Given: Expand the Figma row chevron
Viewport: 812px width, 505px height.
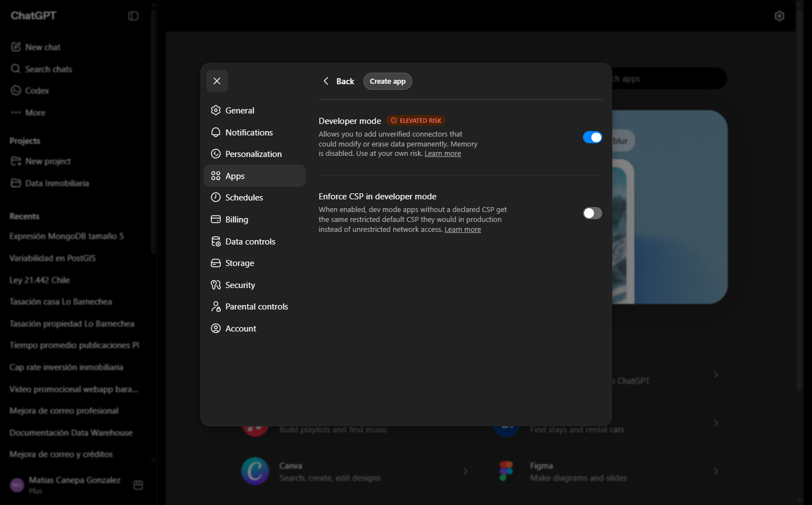Looking at the screenshot, I should [x=716, y=471].
